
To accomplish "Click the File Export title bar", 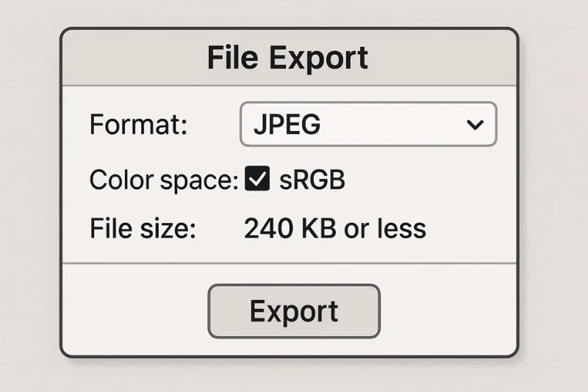I will pos(289,58).
